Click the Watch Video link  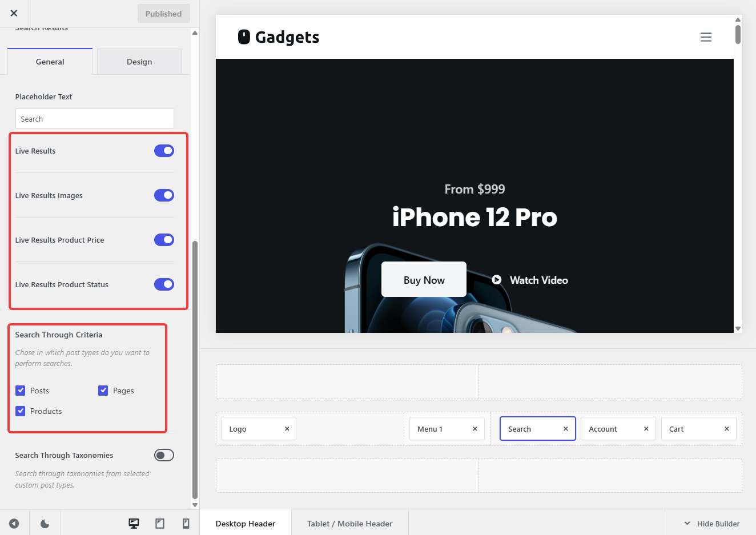(x=539, y=280)
